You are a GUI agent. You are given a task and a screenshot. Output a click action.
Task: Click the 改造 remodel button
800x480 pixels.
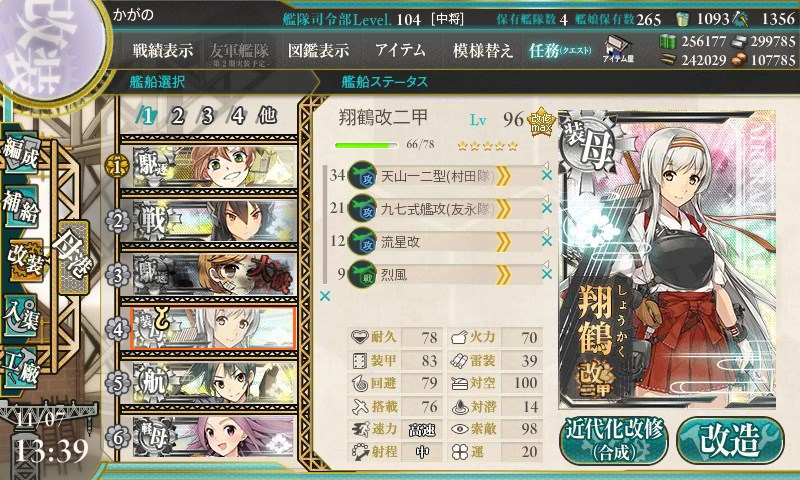click(x=730, y=441)
